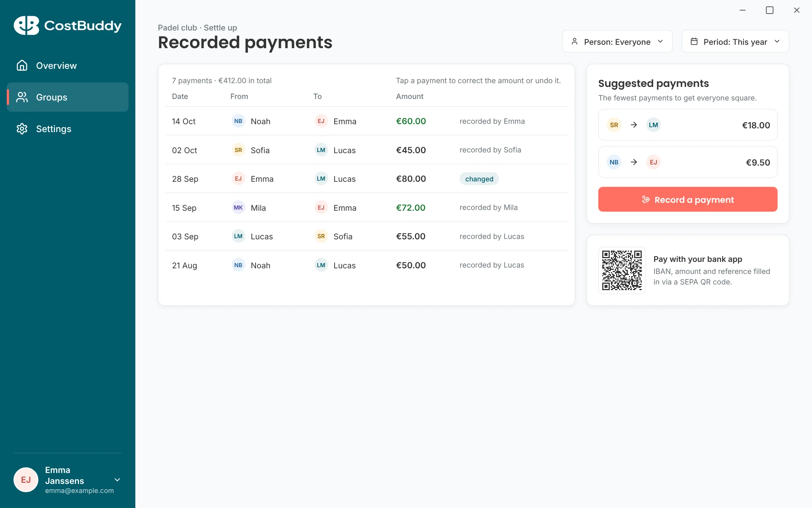Viewport: 812px width, 508px height.
Task: Click the €45.00 amount on 02 Oct
Action: click(411, 150)
